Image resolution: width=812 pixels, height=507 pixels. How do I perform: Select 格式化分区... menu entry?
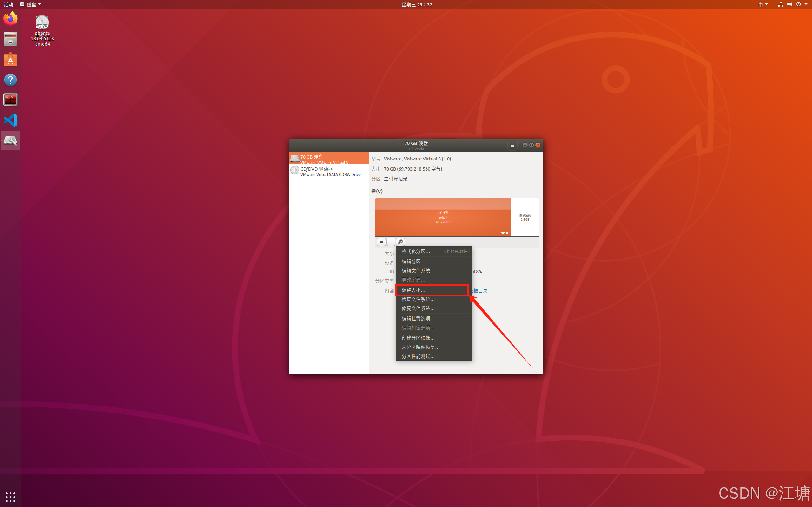tap(416, 251)
